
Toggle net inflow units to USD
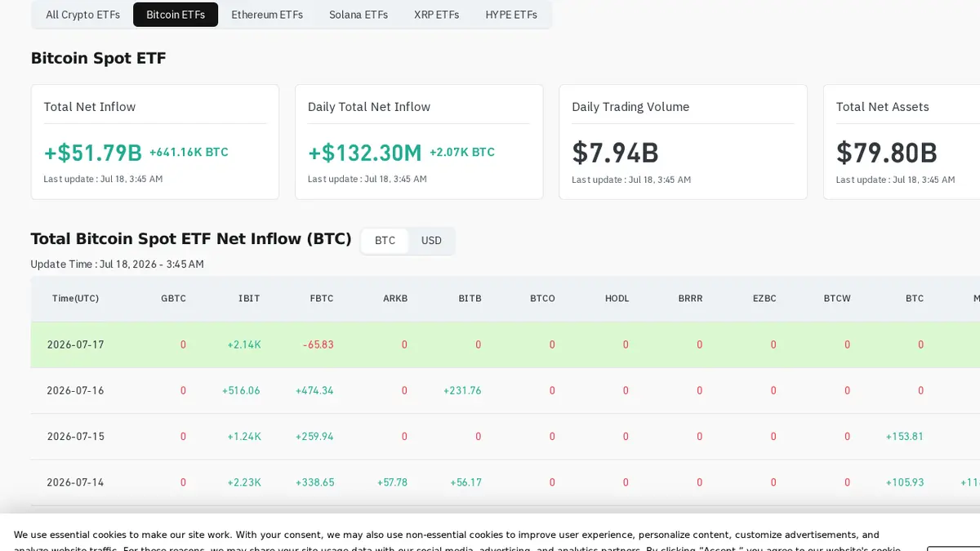pos(431,241)
